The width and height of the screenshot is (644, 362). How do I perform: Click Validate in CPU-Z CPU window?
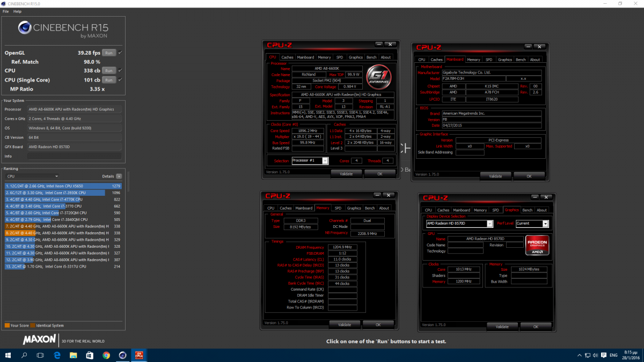346,174
